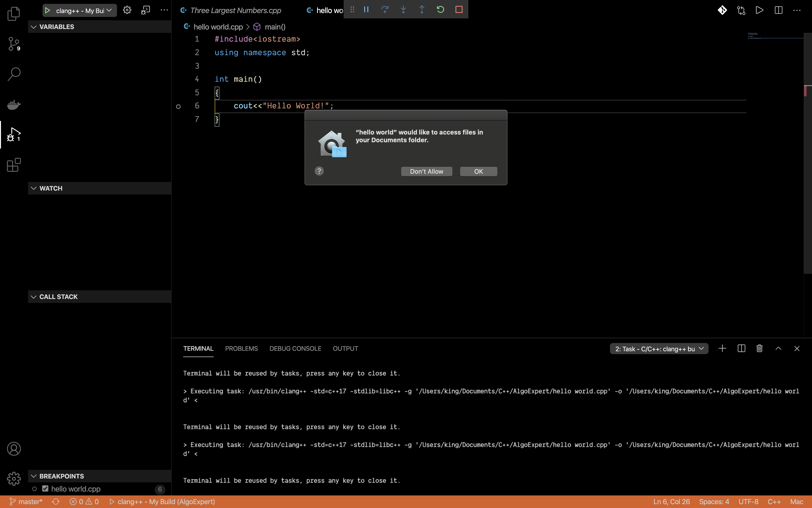812x508 pixels.
Task: Toggle the breakpoint on line 6 gutter
Action: tap(179, 106)
